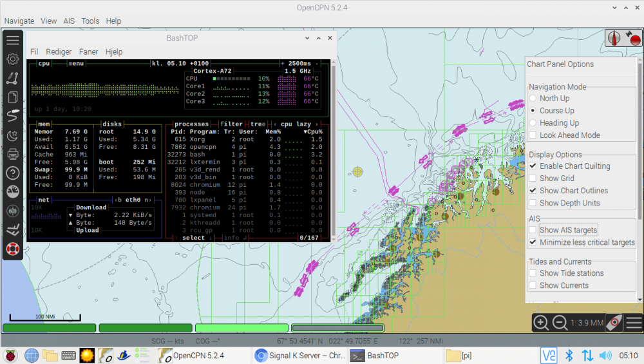The height and width of the screenshot is (364, 644).
Task: Open the Dashboard gauge plugin icon
Action: [x=13, y=192]
